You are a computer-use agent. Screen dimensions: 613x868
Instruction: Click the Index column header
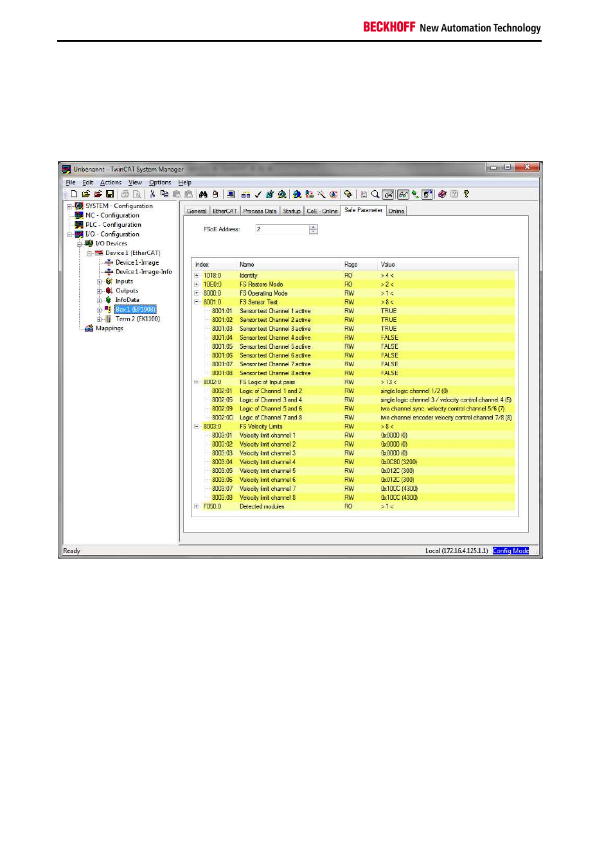[214, 265]
